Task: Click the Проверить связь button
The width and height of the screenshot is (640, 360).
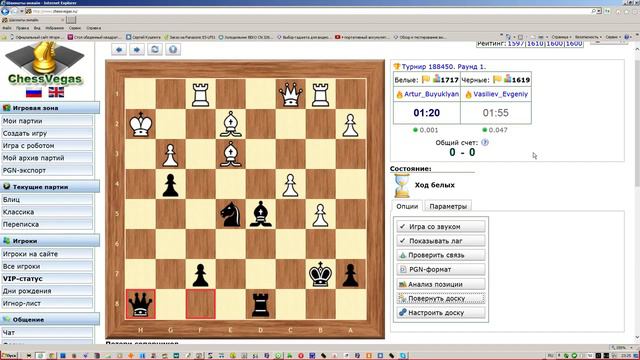Action: click(441, 255)
